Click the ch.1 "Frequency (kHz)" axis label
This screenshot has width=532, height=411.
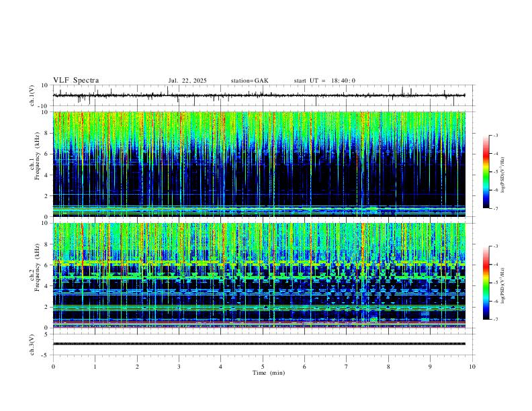37,156
